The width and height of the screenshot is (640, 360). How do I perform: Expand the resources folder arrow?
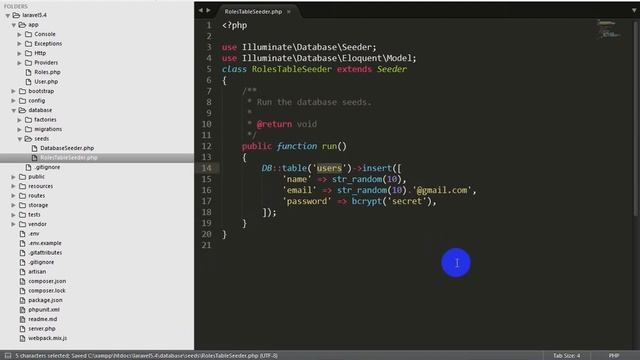click(13, 187)
